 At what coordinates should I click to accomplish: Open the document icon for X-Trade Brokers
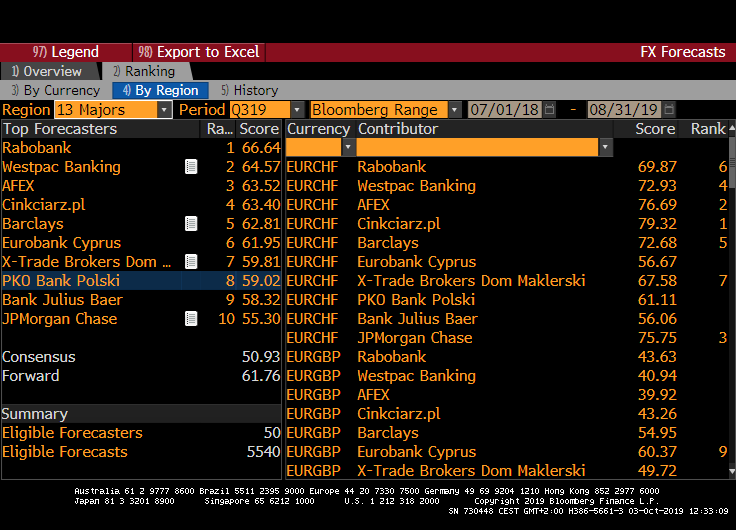191,262
